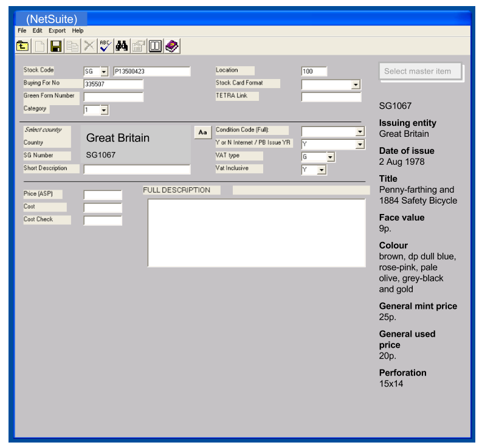482x448 pixels.
Task: Click the '9p.' face value text
Action: (x=385, y=229)
